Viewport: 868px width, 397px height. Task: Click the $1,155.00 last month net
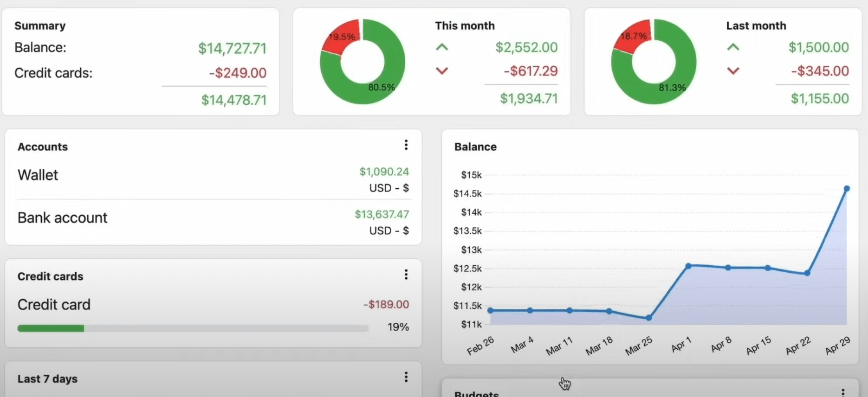(820, 98)
